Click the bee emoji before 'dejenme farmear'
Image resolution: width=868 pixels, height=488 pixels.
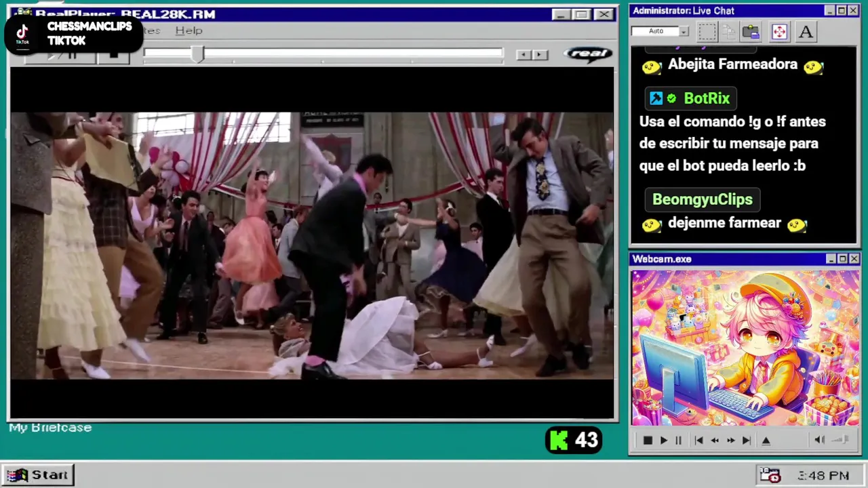652,224
